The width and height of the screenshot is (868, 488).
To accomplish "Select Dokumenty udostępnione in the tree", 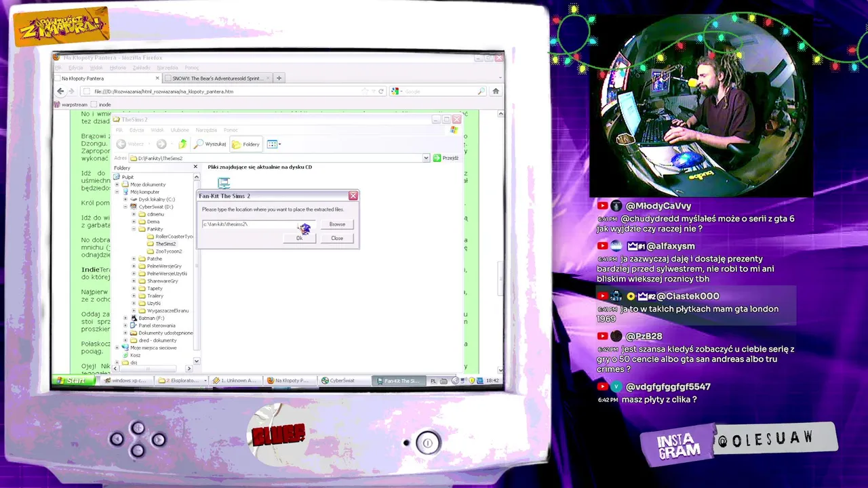I will coord(165,333).
